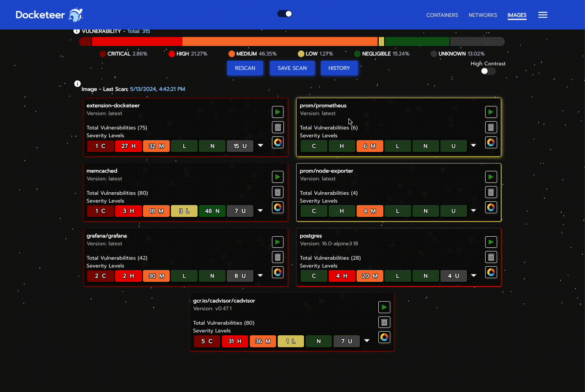The width and height of the screenshot is (585, 392).
Task: Run the prom/prometheus image
Action: tap(491, 112)
